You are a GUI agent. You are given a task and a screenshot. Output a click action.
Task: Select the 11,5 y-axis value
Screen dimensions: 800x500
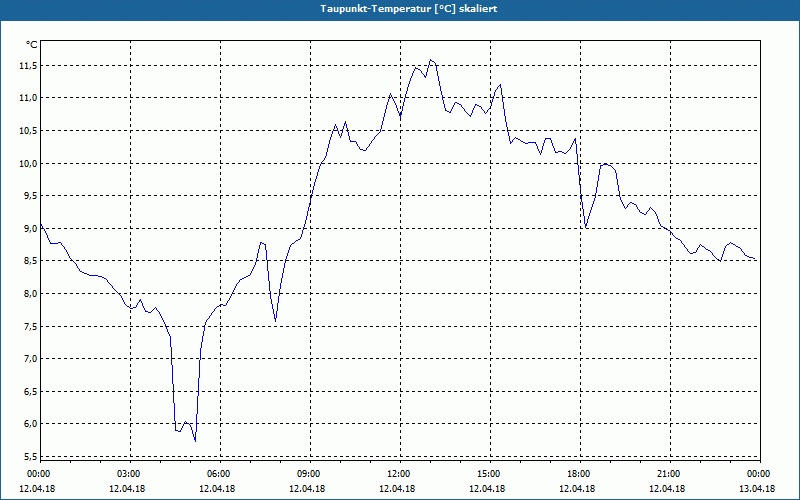point(29,65)
